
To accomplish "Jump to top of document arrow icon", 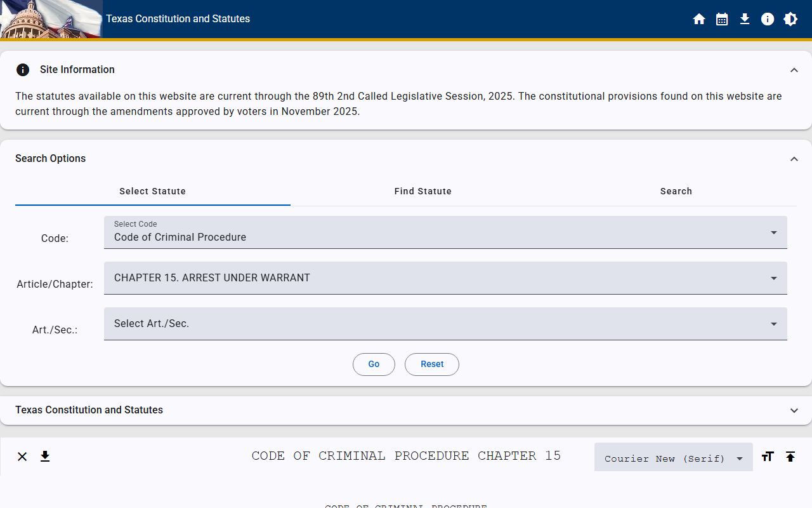I will click(790, 457).
